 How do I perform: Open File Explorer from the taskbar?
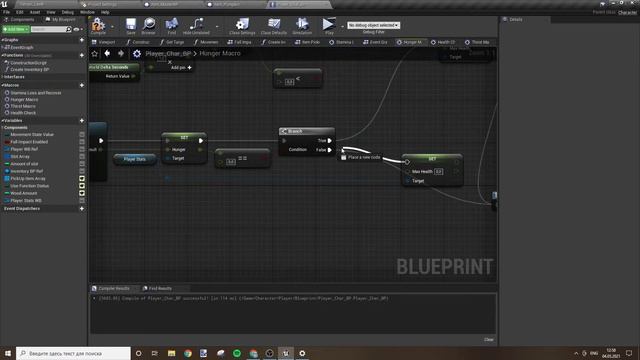171,353
